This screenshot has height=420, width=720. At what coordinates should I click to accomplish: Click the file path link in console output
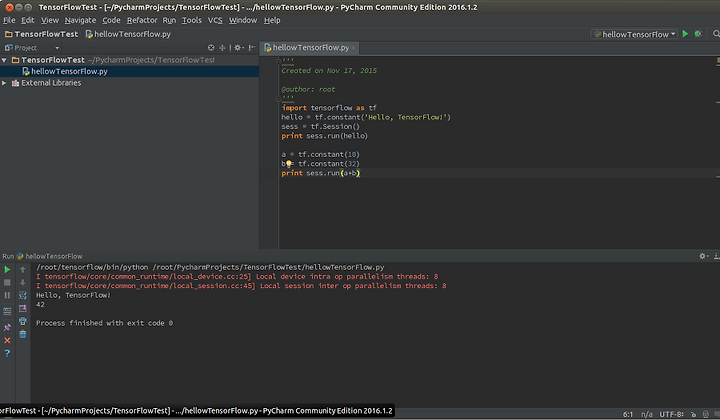click(268, 267)
